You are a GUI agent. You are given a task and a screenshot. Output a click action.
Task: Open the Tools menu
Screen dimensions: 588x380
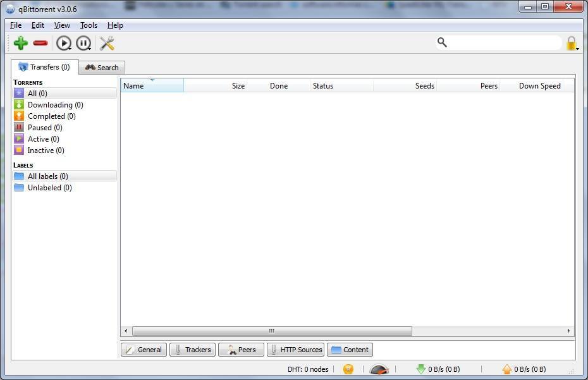click(x=88, y=25)
